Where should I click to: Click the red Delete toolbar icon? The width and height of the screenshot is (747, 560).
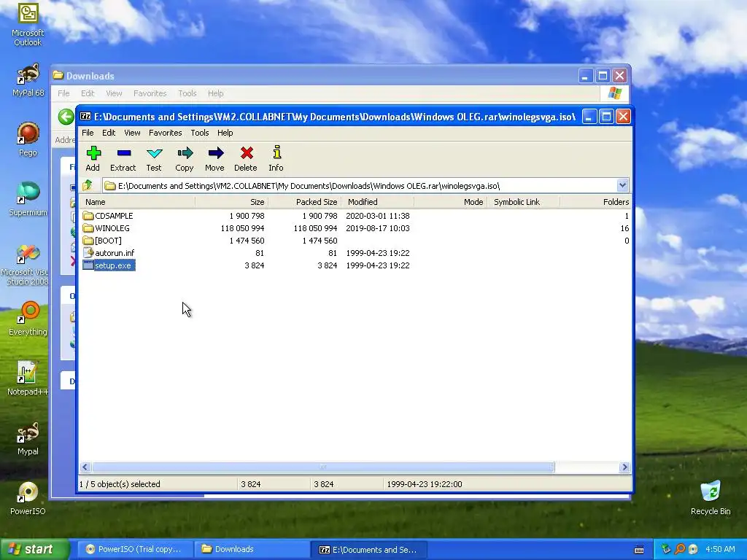[x=246, y=158]
